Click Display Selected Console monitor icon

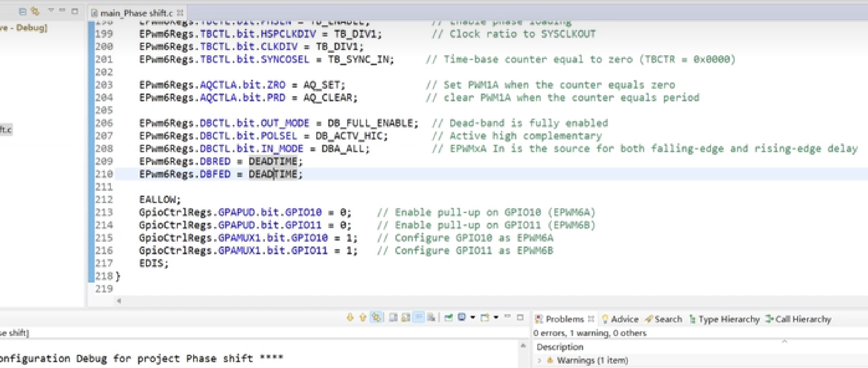(462, 317)
